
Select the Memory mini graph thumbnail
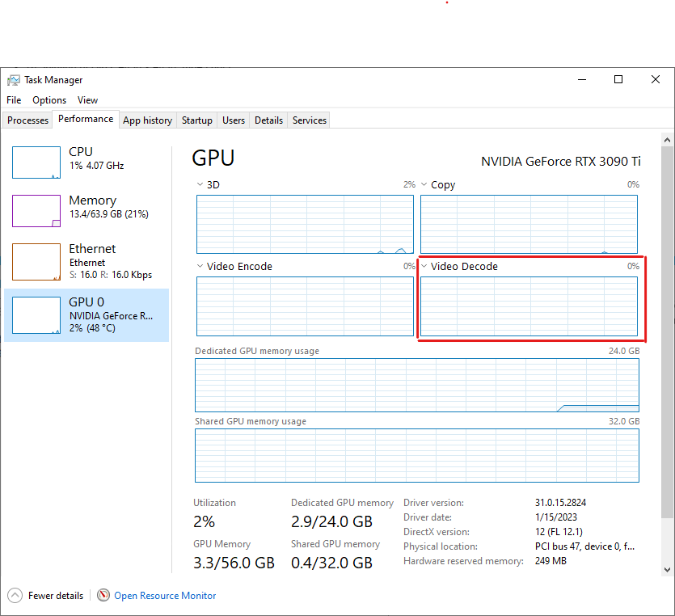pos(36,211)
